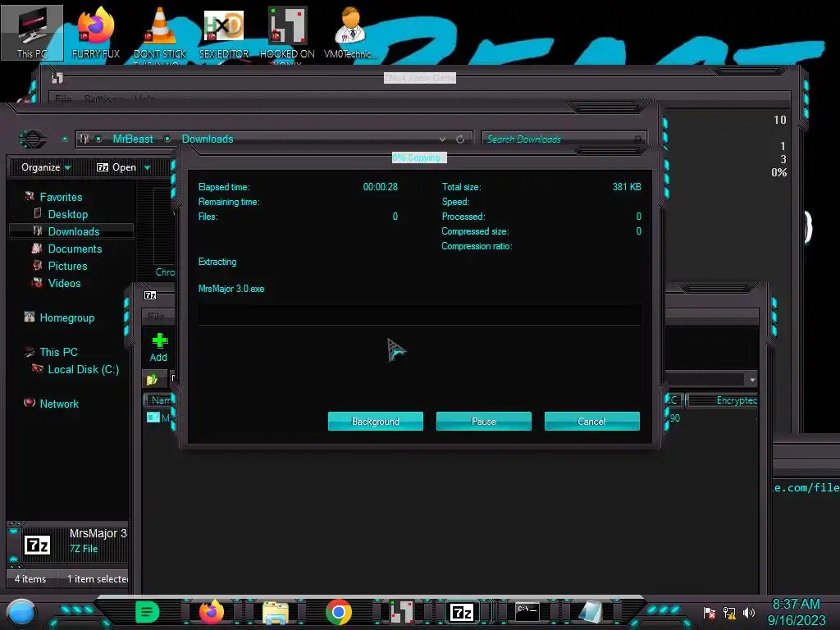Screen dimensions: 840x630
Task: Open File menu in 7-Zip window
Action: coord(156,316)
